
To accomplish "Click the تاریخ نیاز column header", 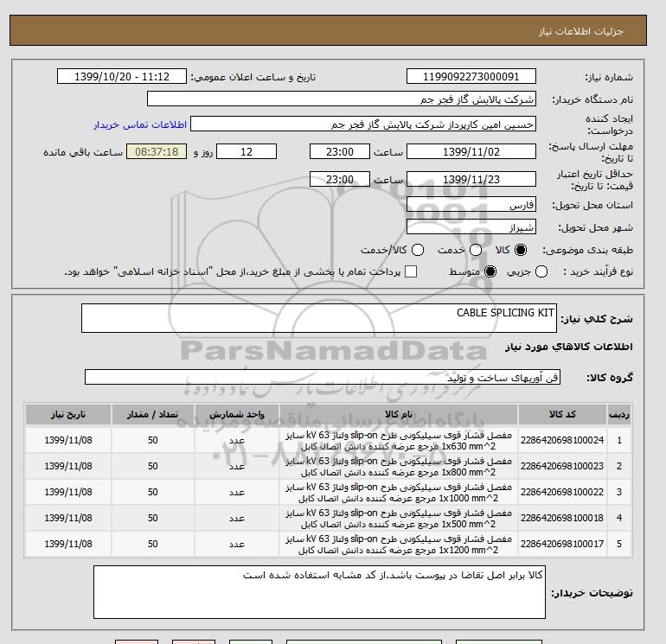I will coord(68,414).
